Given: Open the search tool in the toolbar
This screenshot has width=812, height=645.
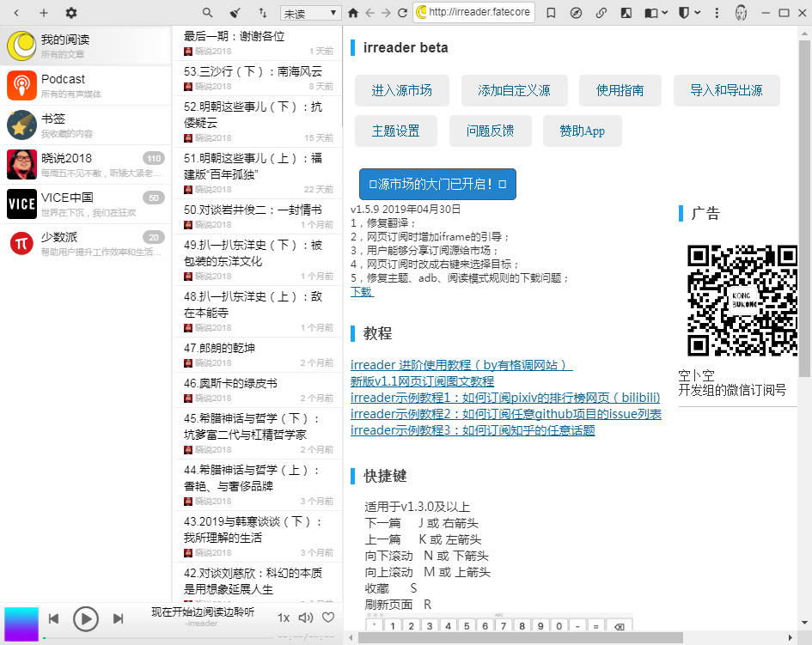Looking at the screenshot, I should tap(208, 14).
